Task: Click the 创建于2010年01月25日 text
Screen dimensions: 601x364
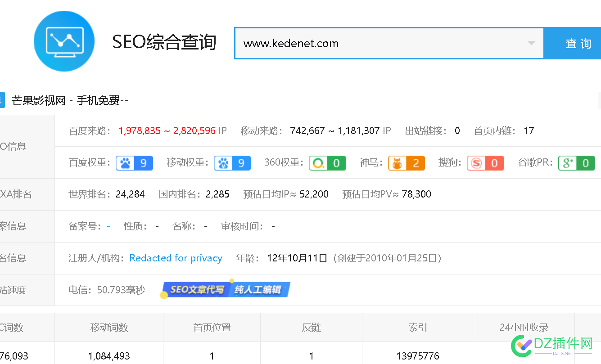Action: (388, 258)
